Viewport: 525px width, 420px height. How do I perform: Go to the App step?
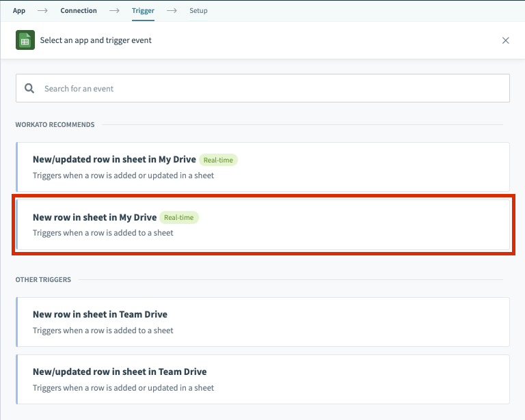(x=19, y=11)
